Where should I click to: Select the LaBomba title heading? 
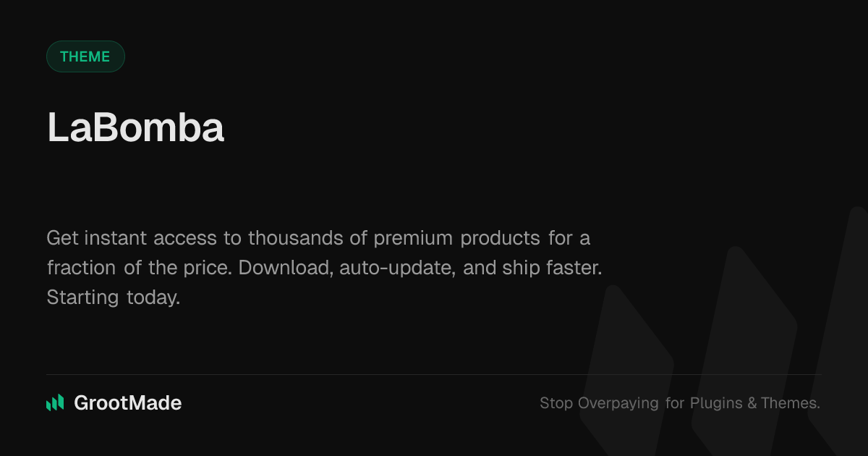point(135,128)
